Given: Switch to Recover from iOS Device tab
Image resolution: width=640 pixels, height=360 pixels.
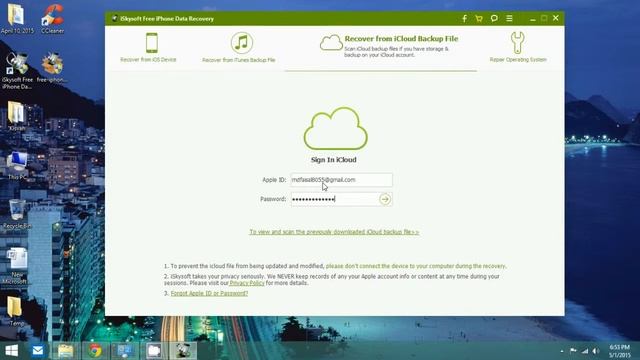Looking at the screenshot, I should 148,47.
